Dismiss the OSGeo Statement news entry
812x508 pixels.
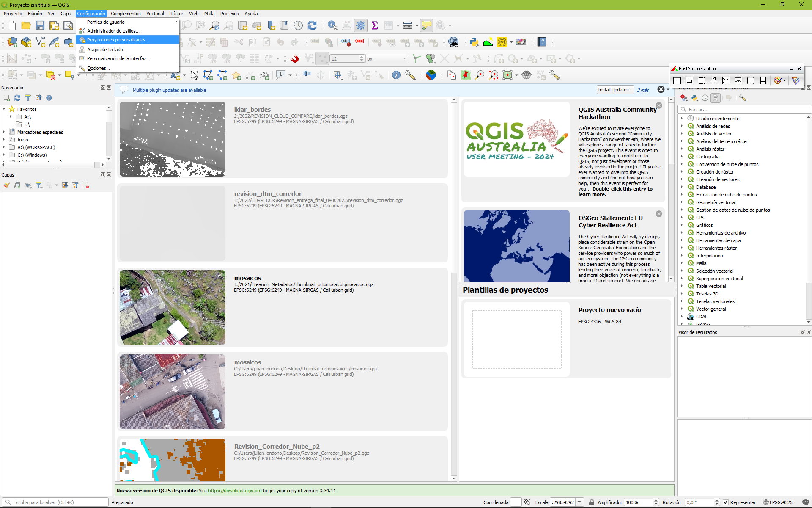pos(659,214)
